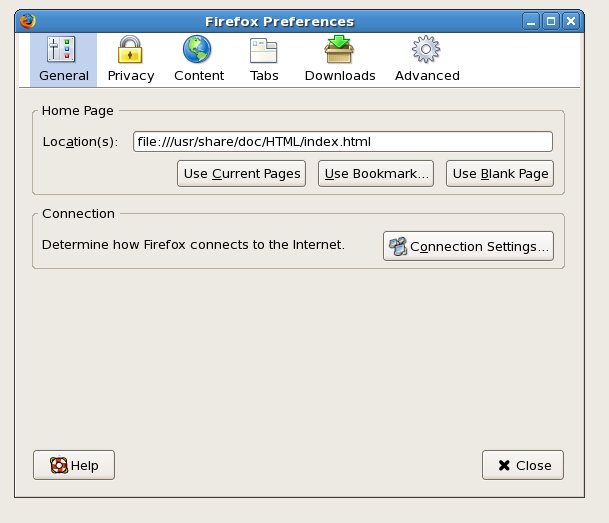Click the Firefox logo in title bar
The height and width of the screenshot is (523, 609).
click(x=28, y=21)
